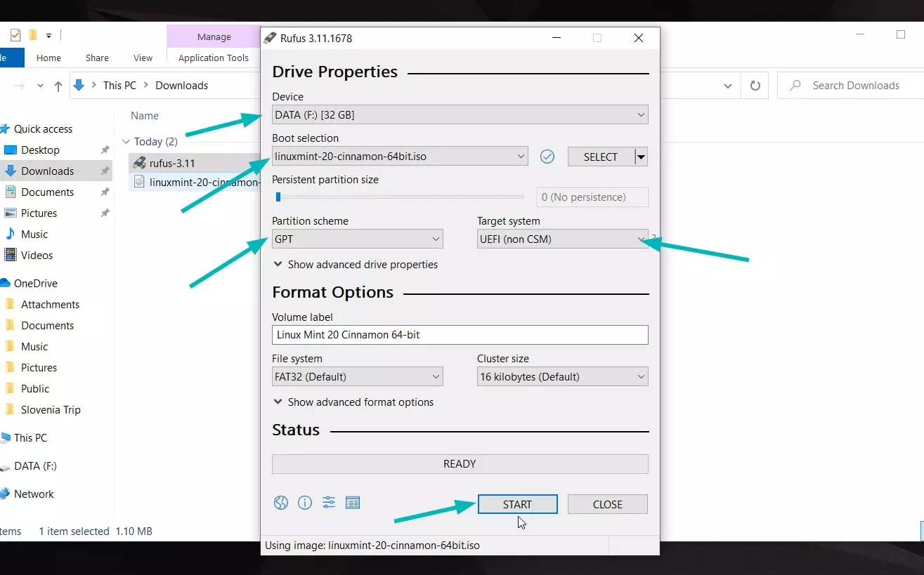Open Videos in the navigation pane

[x=37, y=256]
